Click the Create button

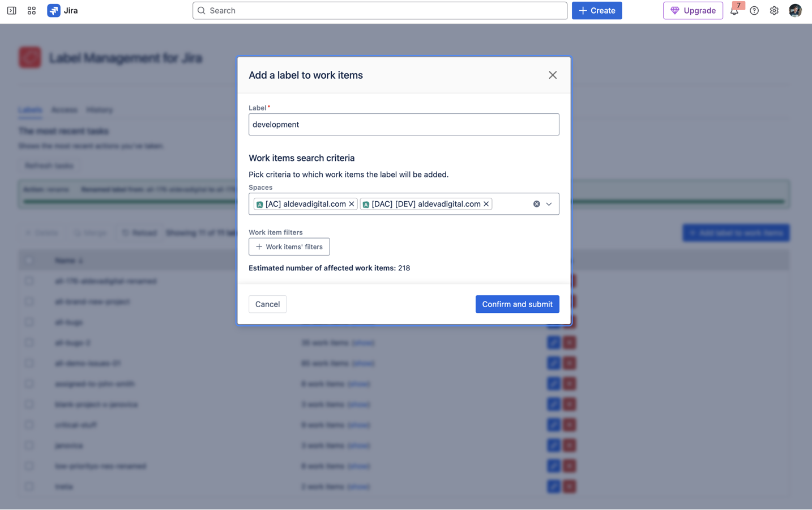[x=596, y=11]
